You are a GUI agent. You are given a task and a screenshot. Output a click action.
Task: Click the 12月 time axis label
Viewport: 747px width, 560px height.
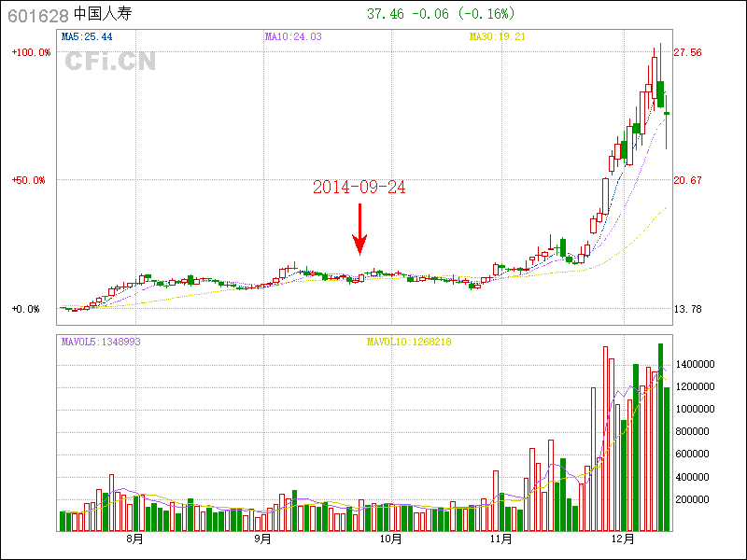[624, 539]
